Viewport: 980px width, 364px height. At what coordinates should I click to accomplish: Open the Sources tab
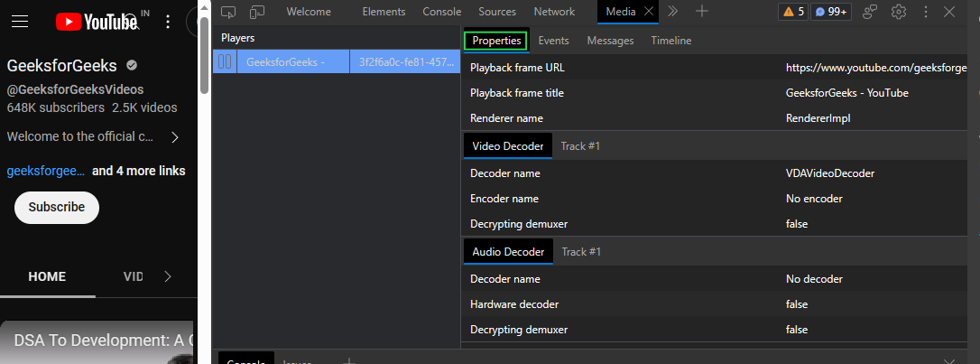pos(497,11)
